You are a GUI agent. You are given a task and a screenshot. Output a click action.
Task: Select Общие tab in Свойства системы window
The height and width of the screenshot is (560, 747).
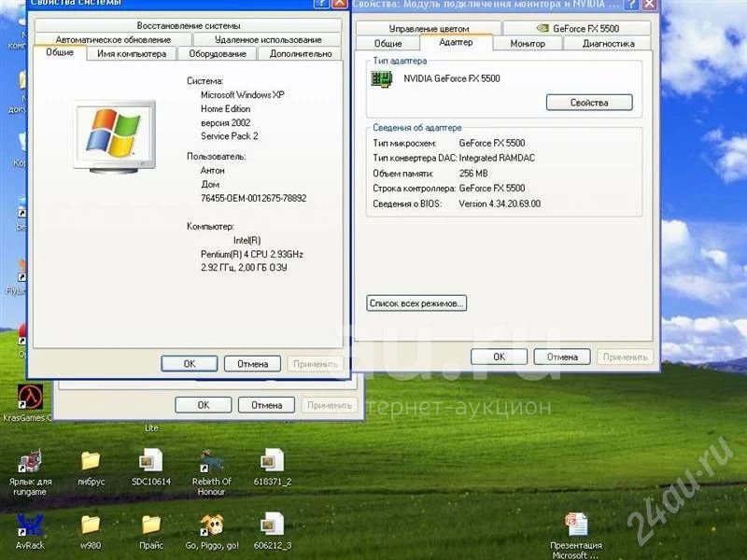pos(60,52)
